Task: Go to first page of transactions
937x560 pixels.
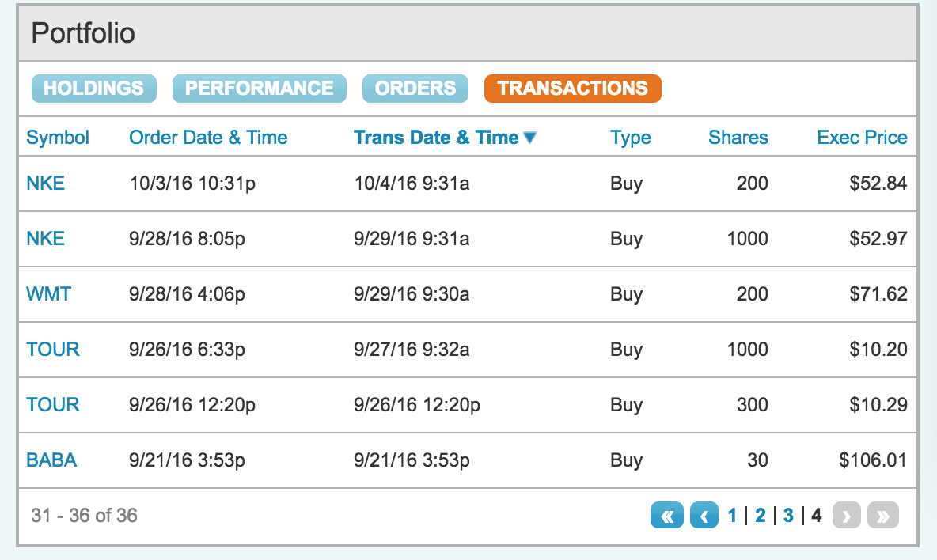Action: pyautogui.click(x=667, y=515)
